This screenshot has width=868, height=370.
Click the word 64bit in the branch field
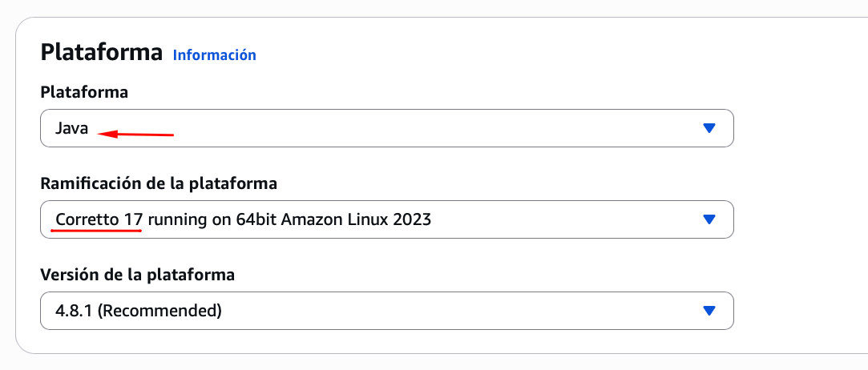click(255, 219)
